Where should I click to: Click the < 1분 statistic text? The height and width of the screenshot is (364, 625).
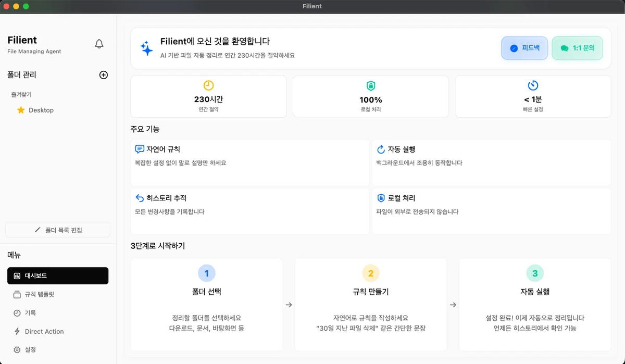(533, 99)
